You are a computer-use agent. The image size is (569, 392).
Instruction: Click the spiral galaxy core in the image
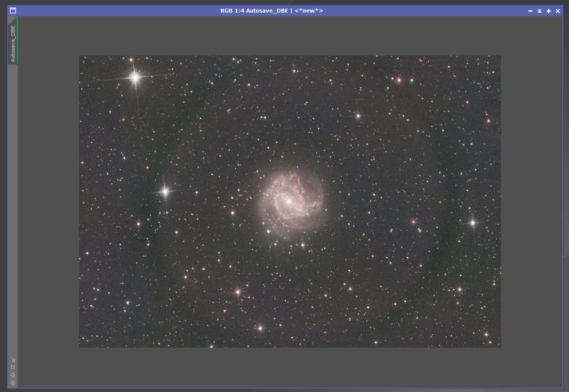click(289, 201)
